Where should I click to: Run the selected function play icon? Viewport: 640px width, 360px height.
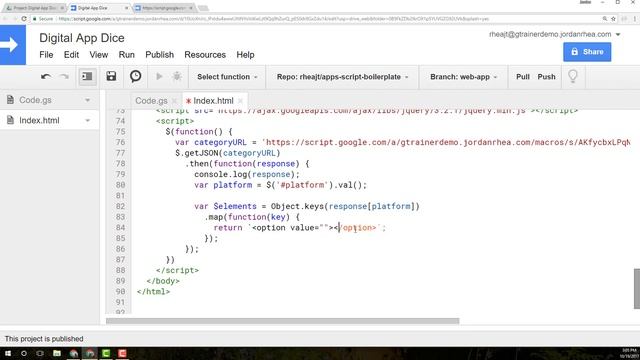pyautogui.click(x=159, y=76)
